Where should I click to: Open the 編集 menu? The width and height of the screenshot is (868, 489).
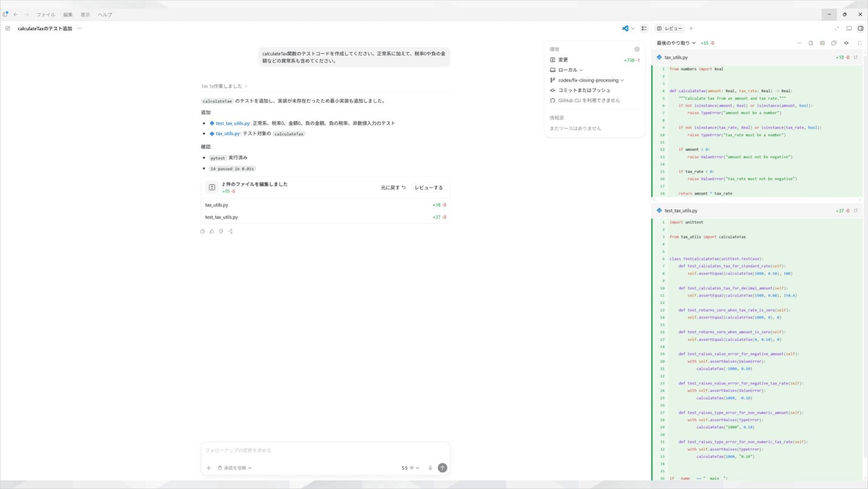(68, 14)
